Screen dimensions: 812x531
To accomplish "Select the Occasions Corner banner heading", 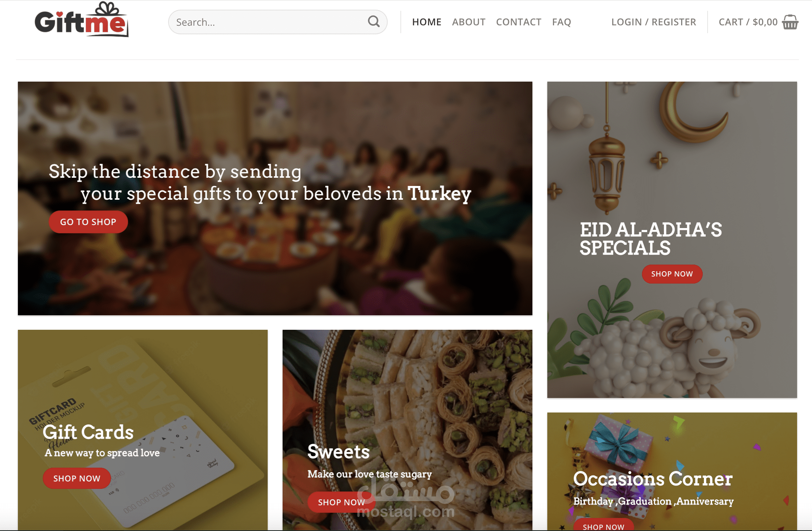I will coord(653,478).
